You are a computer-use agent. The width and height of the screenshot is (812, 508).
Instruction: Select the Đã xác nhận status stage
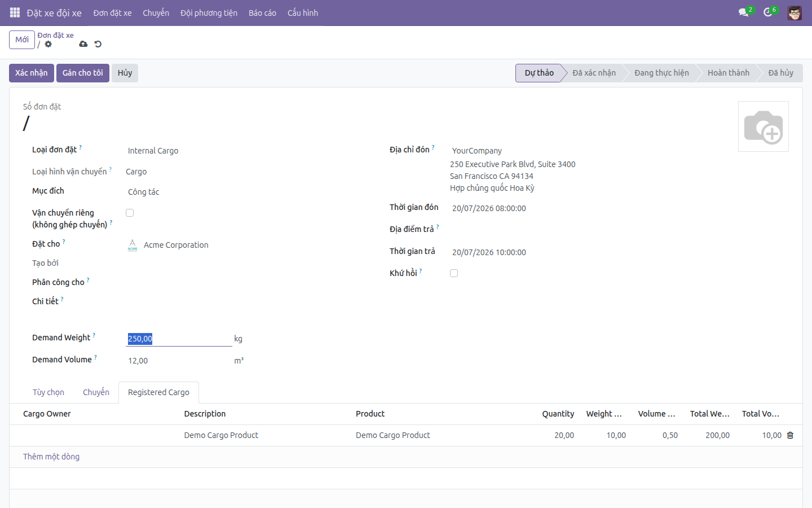[x=594, y=73]
